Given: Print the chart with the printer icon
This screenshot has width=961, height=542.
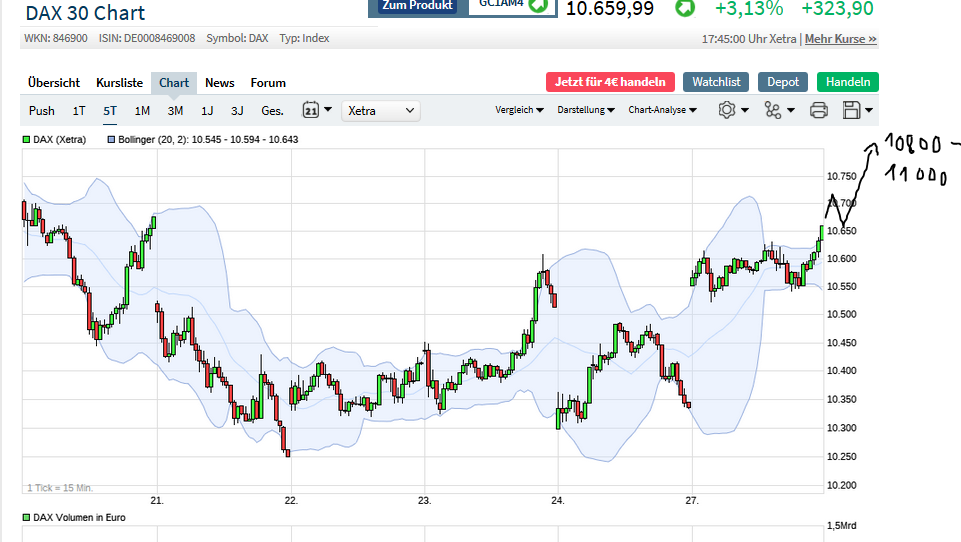Looking at the screenshot, I should tap(819, 110).
